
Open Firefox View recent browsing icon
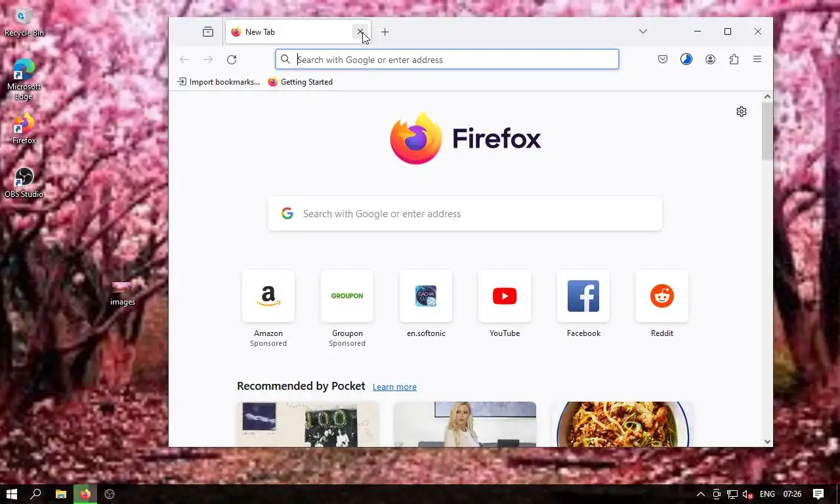click(x=208, y=31)
